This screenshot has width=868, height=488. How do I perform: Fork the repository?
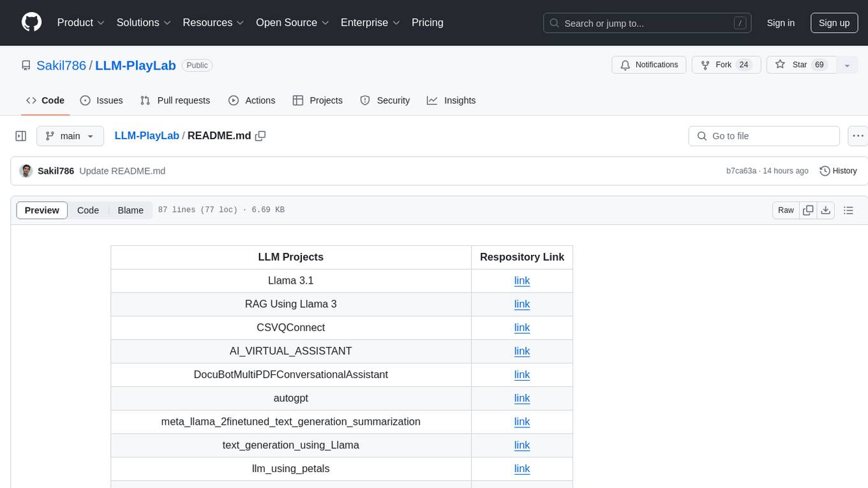click(x=726, y=65)
